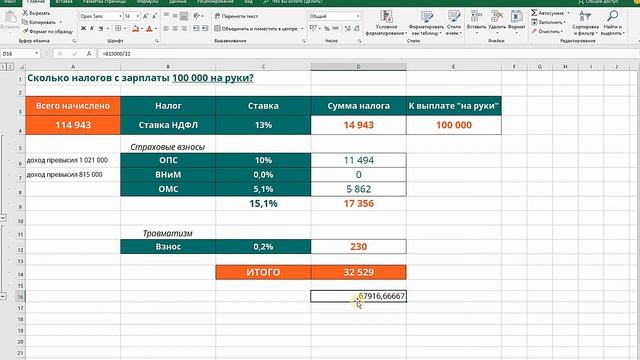Screen dimensions: 640x360
Task: Open the Name Box D16 dropdown arrow
Action: 36,53
